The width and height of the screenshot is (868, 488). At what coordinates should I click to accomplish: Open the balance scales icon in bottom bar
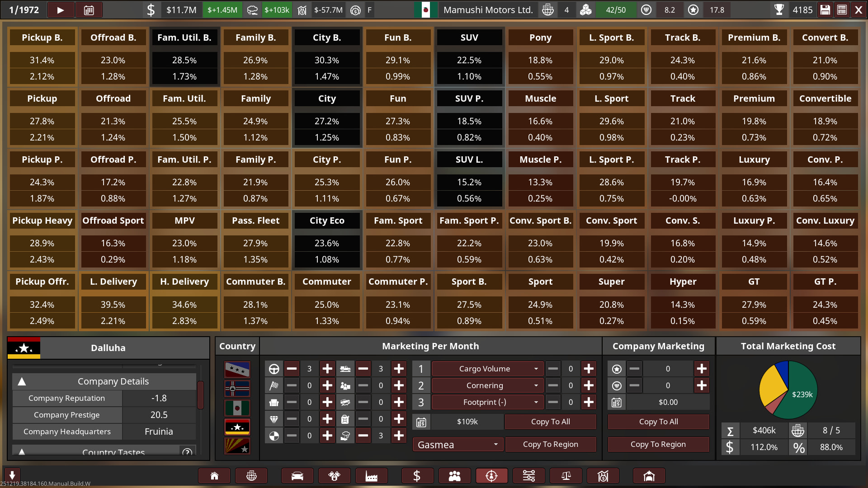[566, 476]
